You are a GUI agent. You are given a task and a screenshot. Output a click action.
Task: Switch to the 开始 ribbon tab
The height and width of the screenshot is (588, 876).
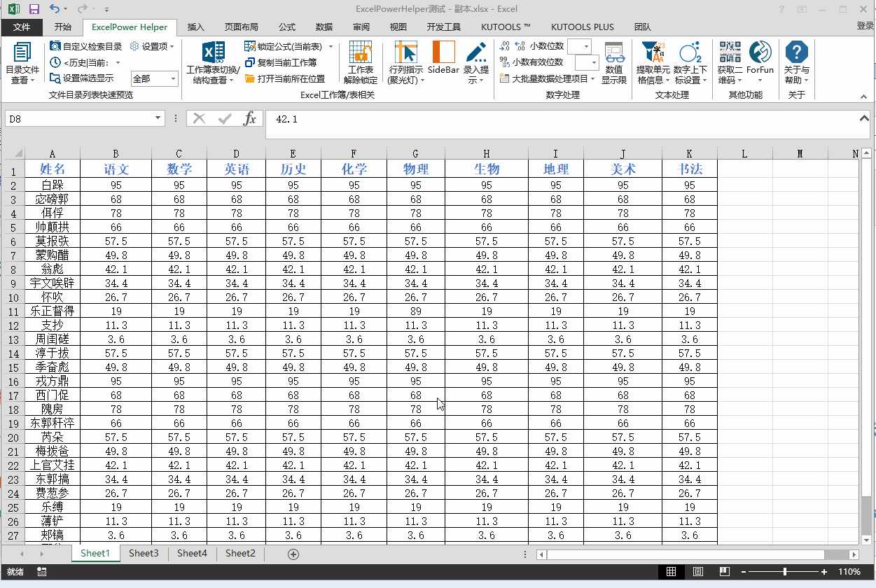(x=62, y=27)
